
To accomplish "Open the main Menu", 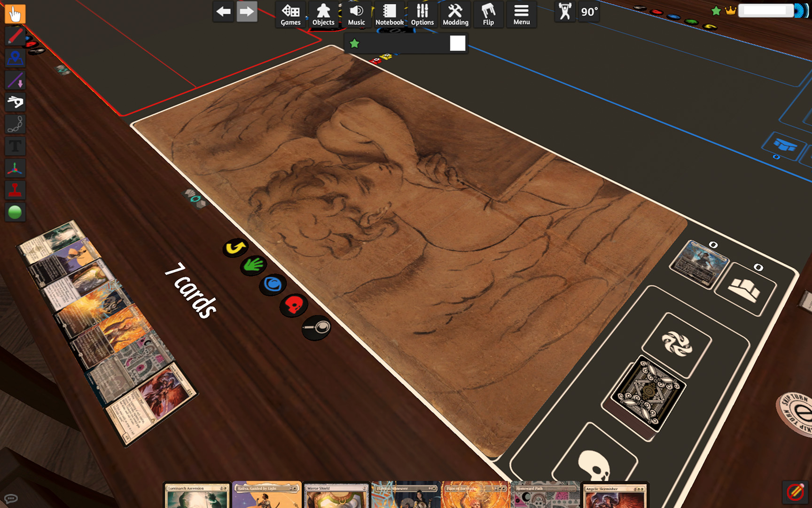I will tap(521, 14).
